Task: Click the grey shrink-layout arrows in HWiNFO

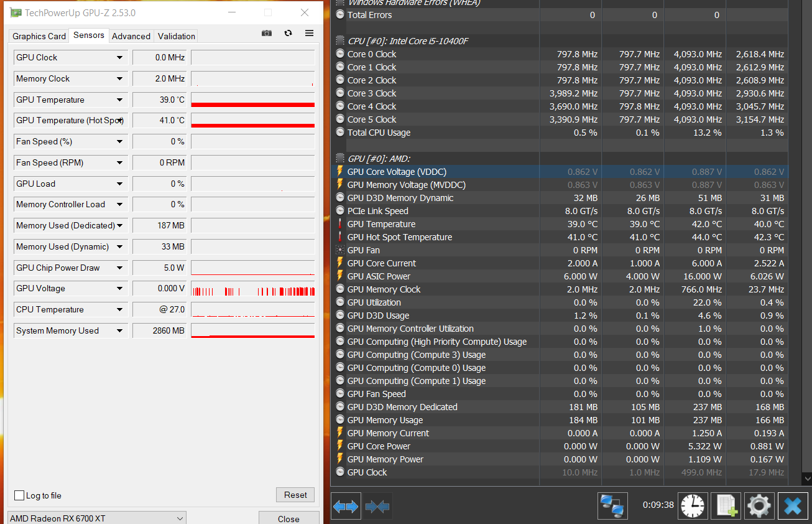Action: [x=377, y=507]
